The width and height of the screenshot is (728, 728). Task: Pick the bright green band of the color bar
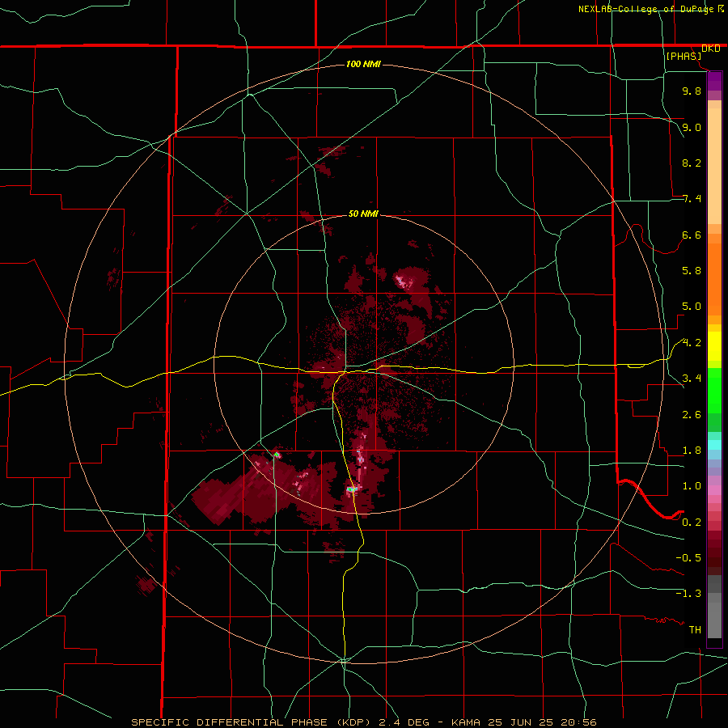pos(714,391)
